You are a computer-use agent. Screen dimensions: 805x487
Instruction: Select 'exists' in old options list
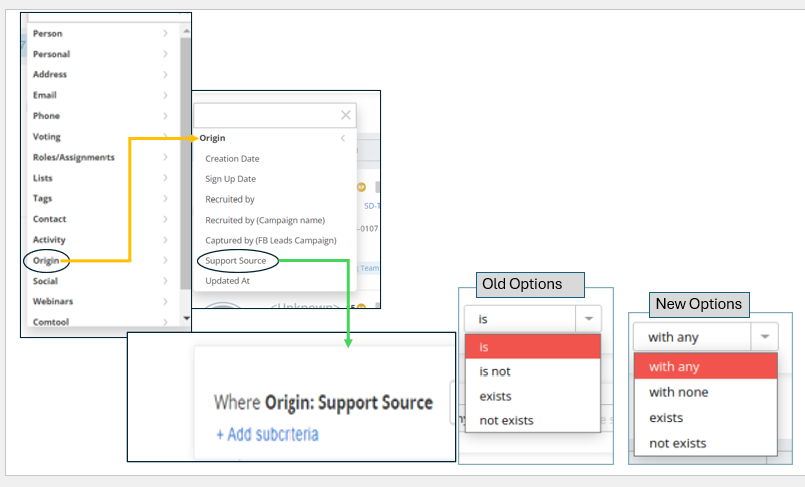click(x=495, y=396)
